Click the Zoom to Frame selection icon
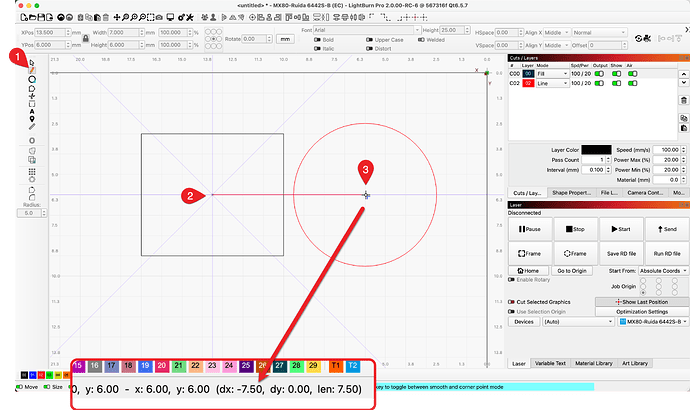Image resolution: width=690 pixels, height=410 pixels. pos(150,18)
